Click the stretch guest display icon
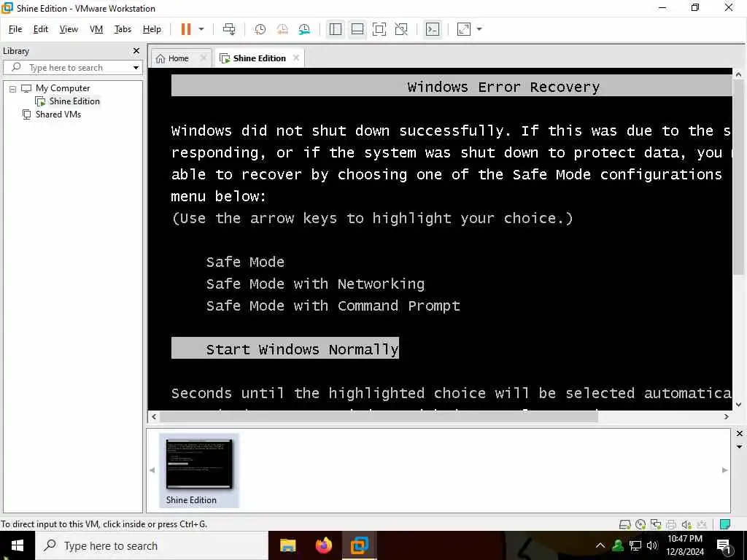The image size is (747, 560). click(x=464, y=29)
